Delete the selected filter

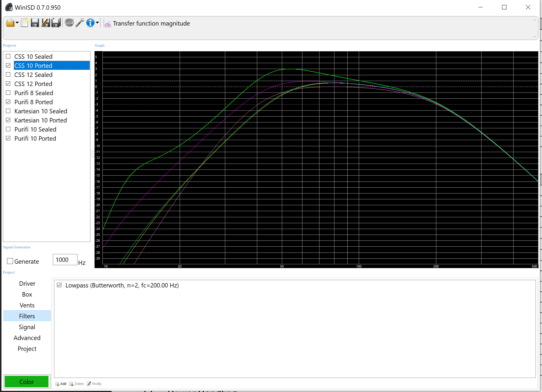point(77,384)
